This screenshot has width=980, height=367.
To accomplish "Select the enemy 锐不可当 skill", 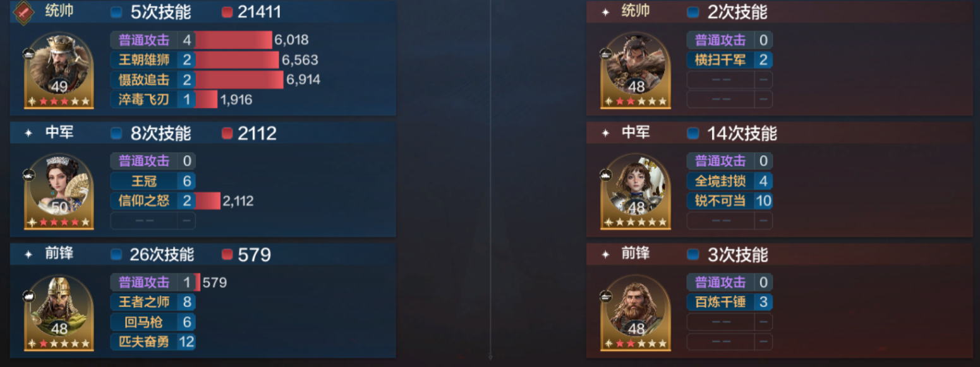I will coord(729,201).
